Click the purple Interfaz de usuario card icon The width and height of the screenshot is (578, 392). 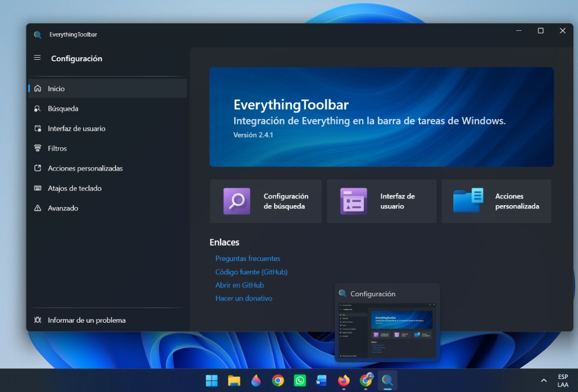(x=354, y=201)
